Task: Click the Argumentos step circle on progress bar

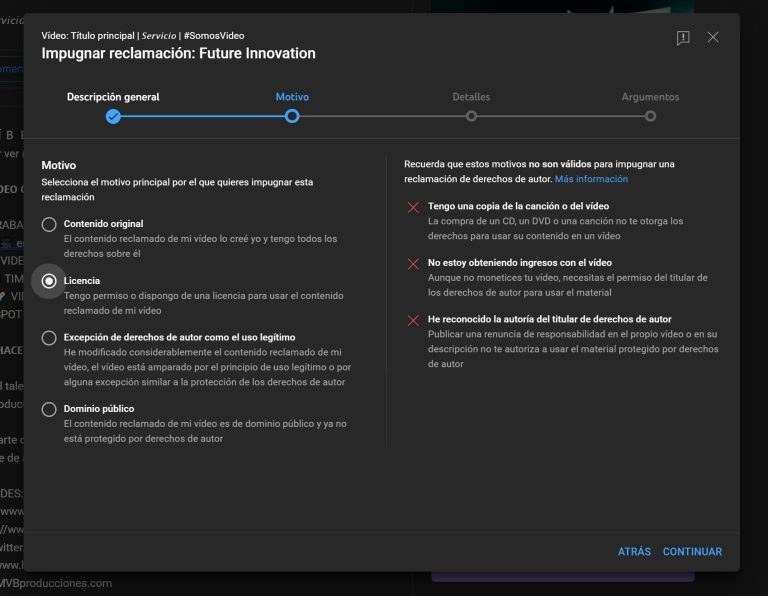Action: pos(650,117)
